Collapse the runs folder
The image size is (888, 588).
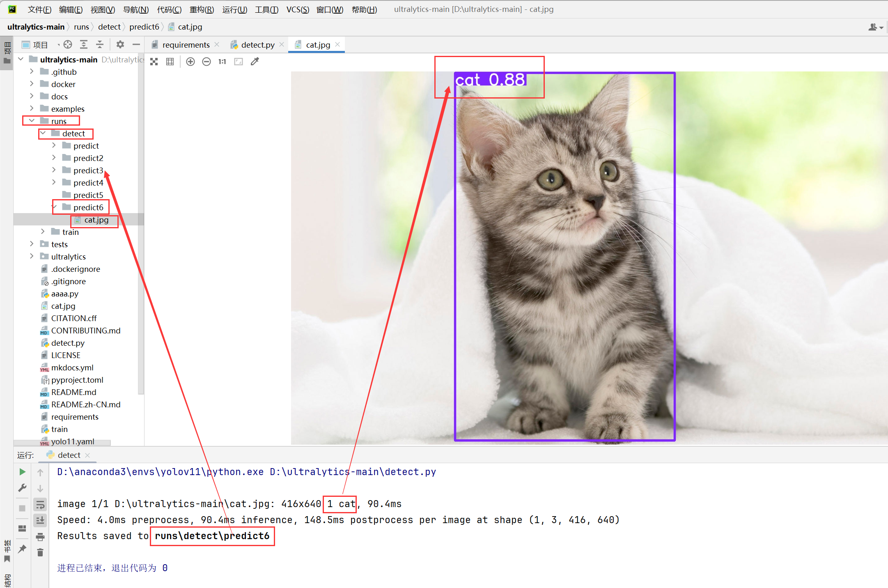[32, 120]
